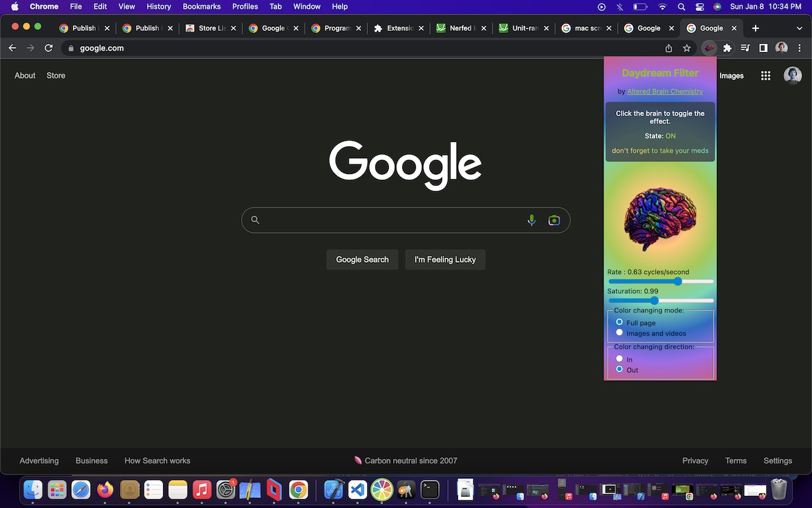Viewport: 812px width, 508px height.
Task: Open Launchpad from the Dock
Action: coord(57,490)
